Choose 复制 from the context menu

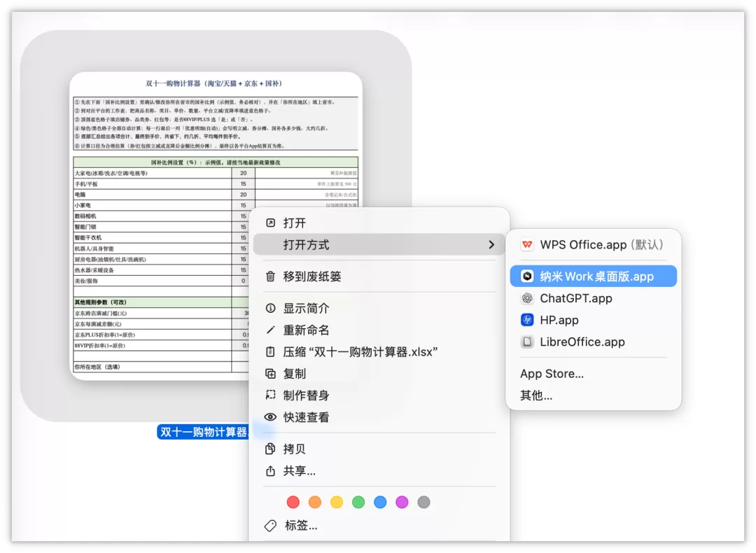point(379,374)
